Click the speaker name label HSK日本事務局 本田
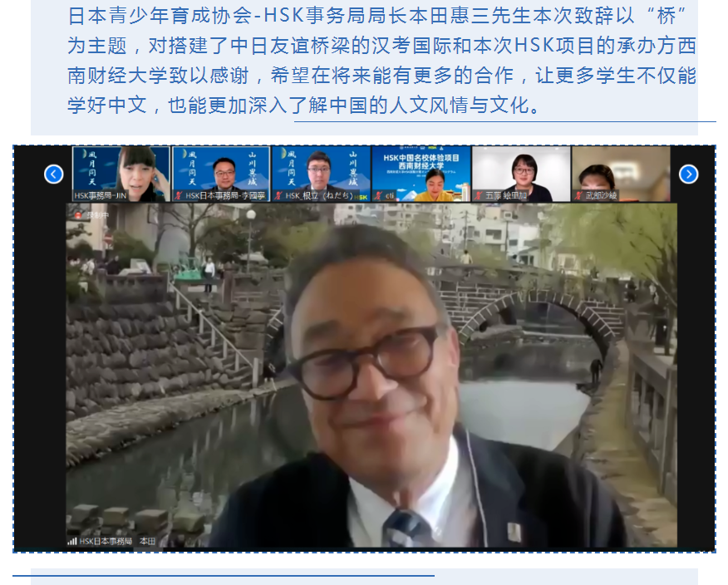The height and width of the screenshot is (585, 728). (117, 541)
